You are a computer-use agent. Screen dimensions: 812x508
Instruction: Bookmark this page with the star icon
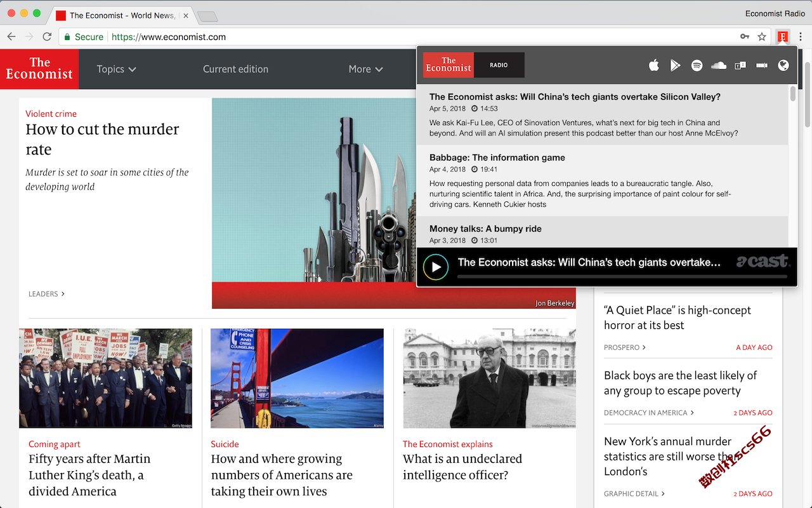click(x=762, y=37)
